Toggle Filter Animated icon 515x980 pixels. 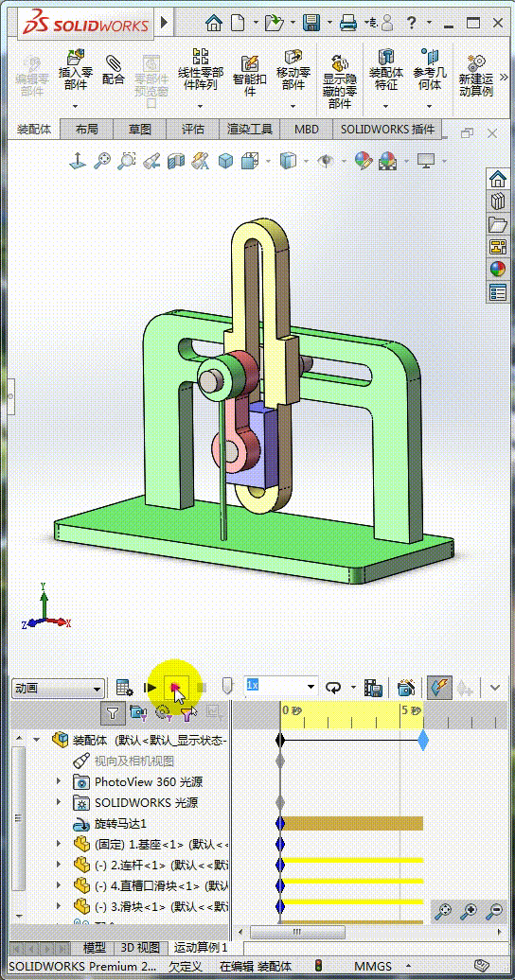137,711
